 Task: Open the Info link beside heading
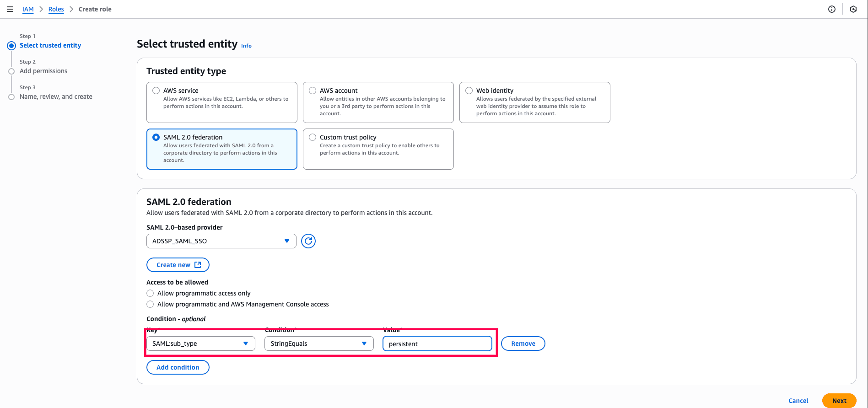pos(246,46)
